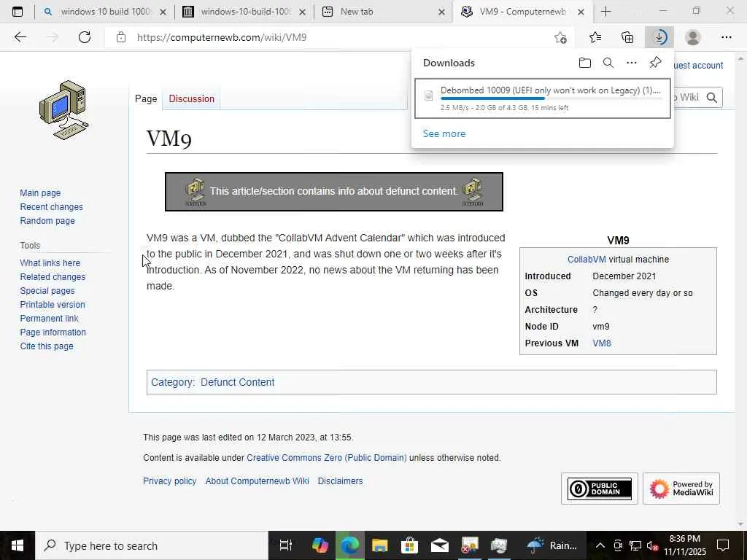
Task: Open Cite this page link
Action: coord(47,346)
